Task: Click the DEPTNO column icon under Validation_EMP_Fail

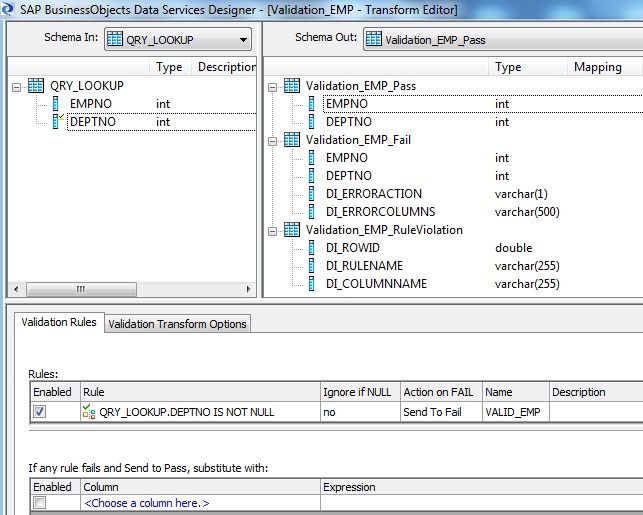Action: tap(312, 176)
